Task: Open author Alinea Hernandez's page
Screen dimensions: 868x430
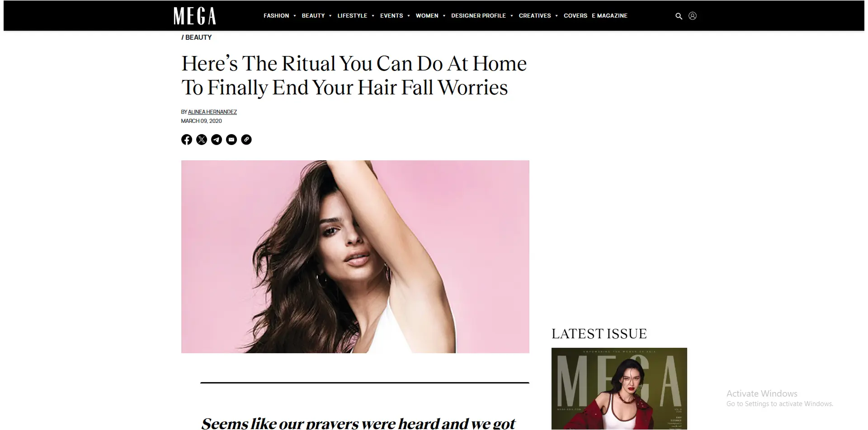Action: 212,112
